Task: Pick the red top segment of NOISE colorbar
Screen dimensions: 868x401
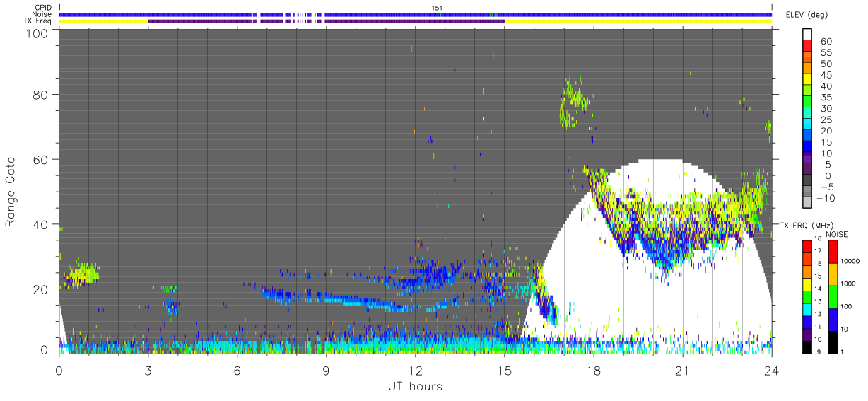Action: [x=833, y=251]
